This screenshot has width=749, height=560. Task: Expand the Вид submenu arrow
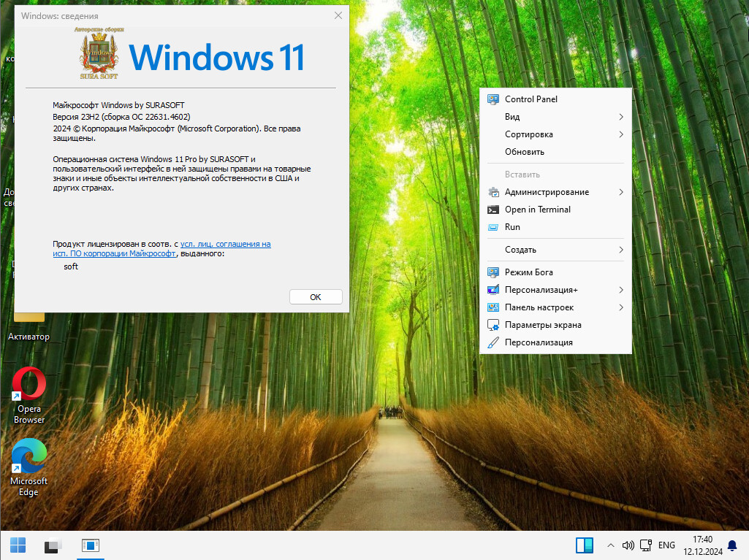621,117
